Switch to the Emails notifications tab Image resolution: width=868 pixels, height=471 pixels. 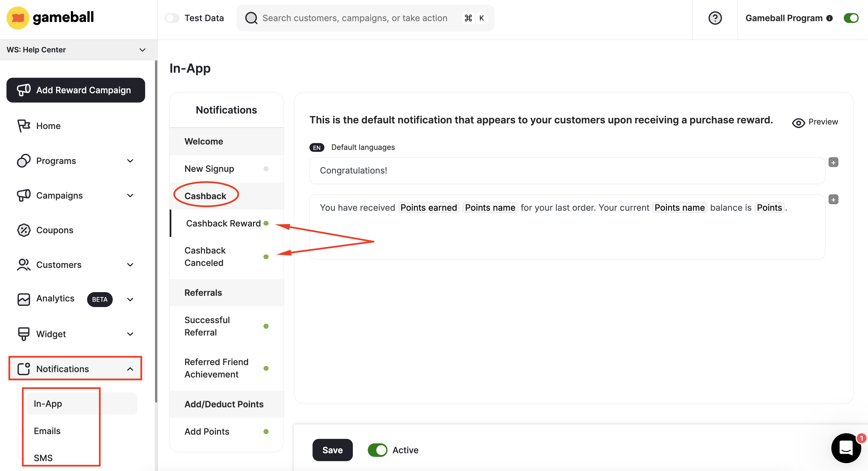click(x=47, y=430)
